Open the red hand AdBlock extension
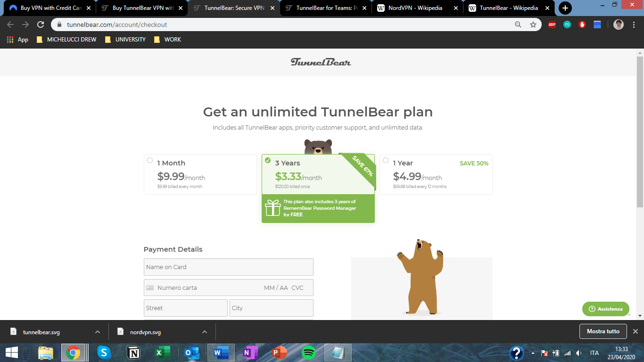The image size is (644, 362). pyautogui.click(x=582, y=25)
